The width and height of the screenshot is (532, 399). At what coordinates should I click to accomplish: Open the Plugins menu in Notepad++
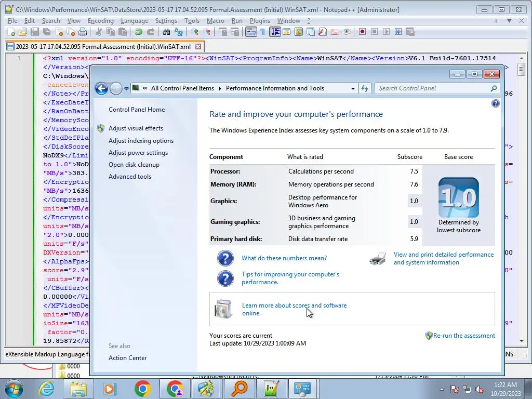(x=260, y=21)
